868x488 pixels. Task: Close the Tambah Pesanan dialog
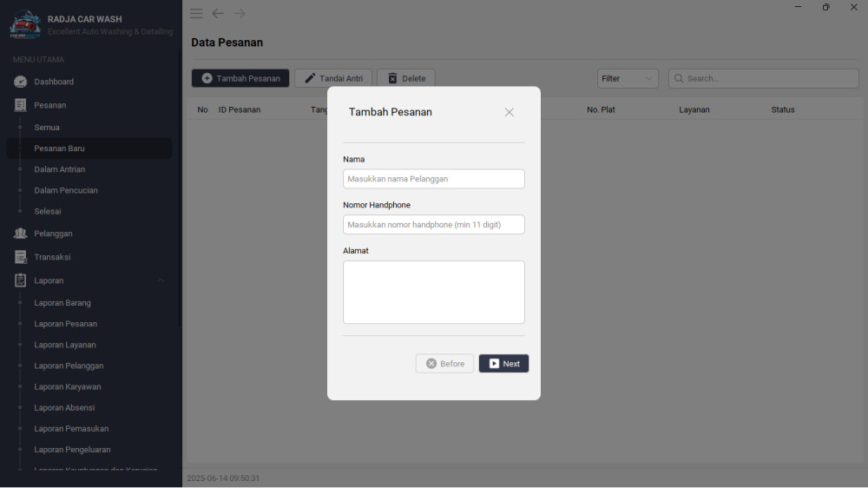(x=510, y=112)
